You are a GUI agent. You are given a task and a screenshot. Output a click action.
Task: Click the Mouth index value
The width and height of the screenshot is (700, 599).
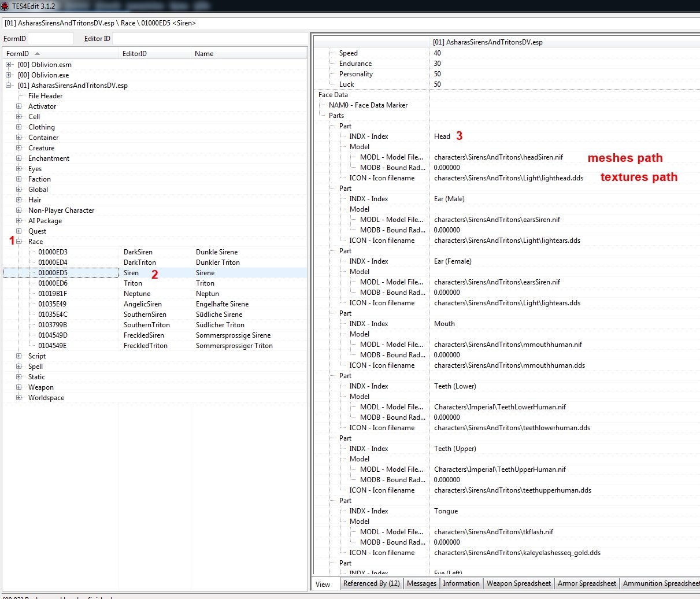coord(445,324)
